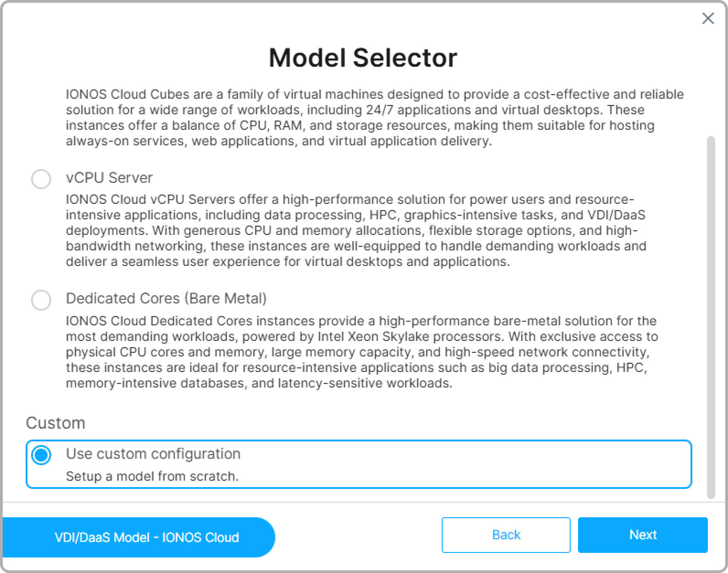Choose the Dedicated Cores (Bare Metal) radio button

[x=41, y=300]
